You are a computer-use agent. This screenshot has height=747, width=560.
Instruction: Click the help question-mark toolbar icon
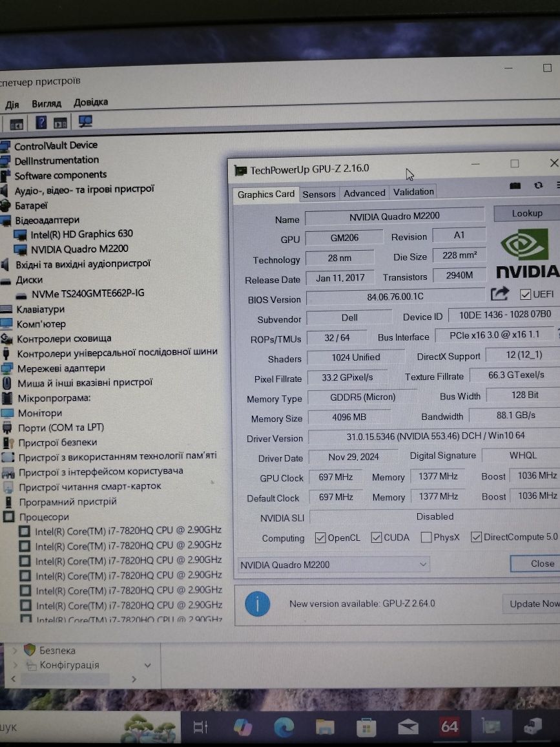point(41,122)
